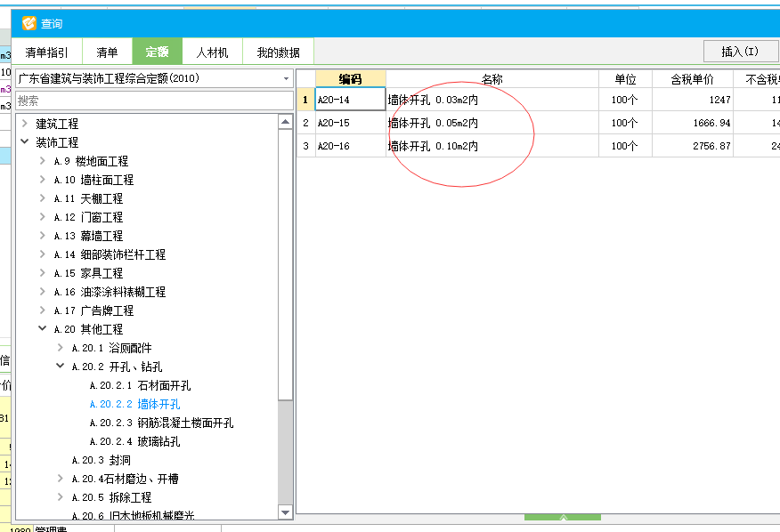Select A.20.2.1 石材面开孔 tree item
The height and width of the screenshot is (532, 780).
[x=140, y=385]
